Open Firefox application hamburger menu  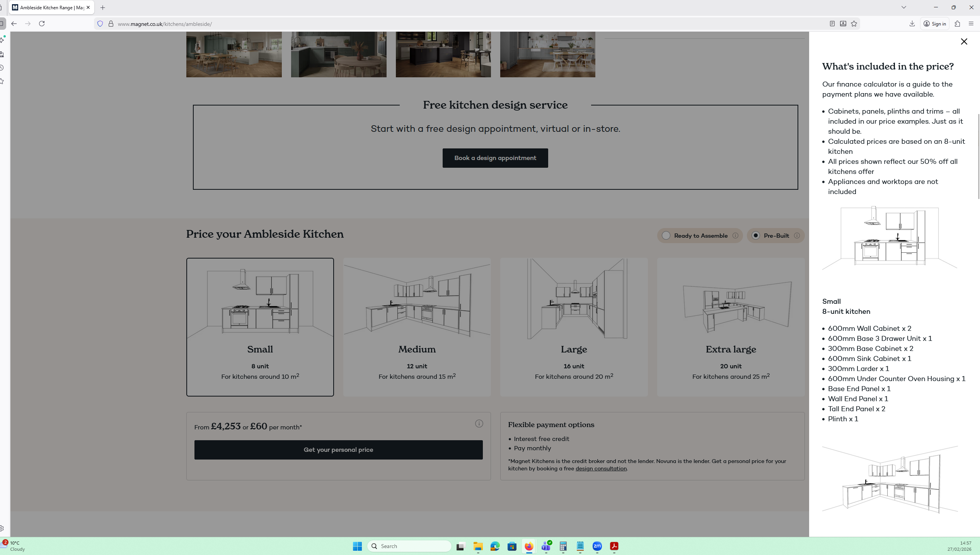pos(971,24)
